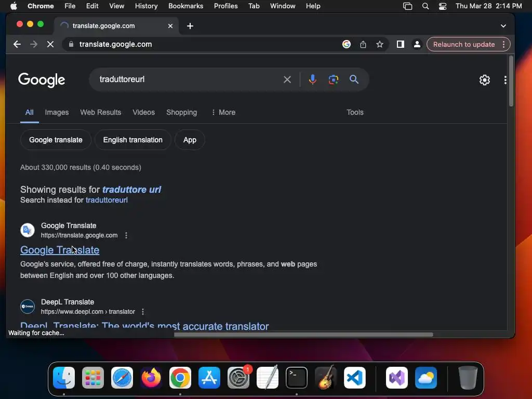Viewport: 532px width, 399px height.
Task: Bookmark this page with the star icon
Action: (380, 44)
